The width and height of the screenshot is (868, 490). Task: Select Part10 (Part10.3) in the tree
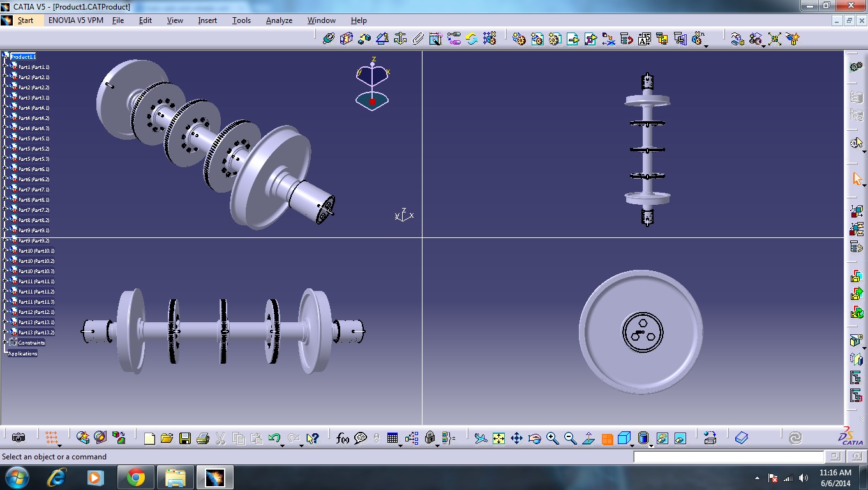click(36, 271)
